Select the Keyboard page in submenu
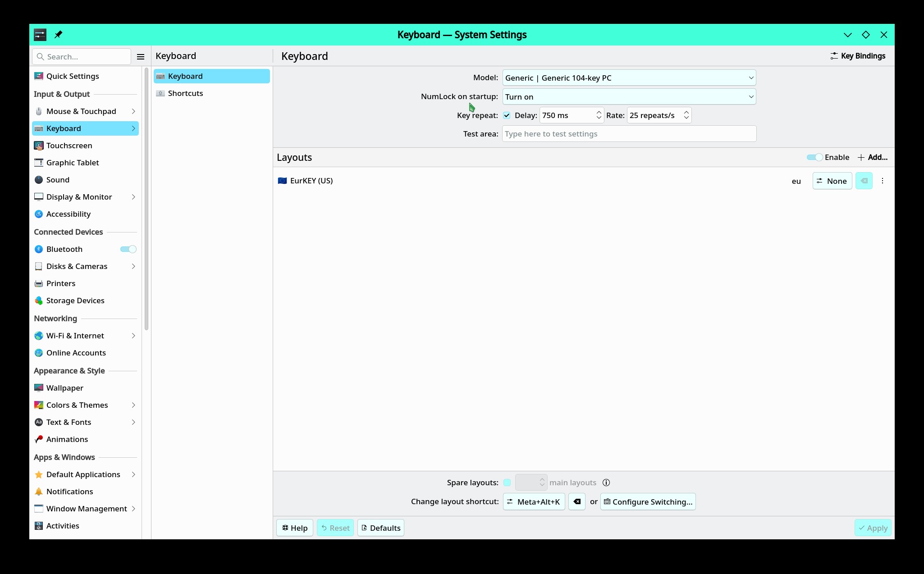This screenshot has width=924, height=574. [x=212, y=76]
